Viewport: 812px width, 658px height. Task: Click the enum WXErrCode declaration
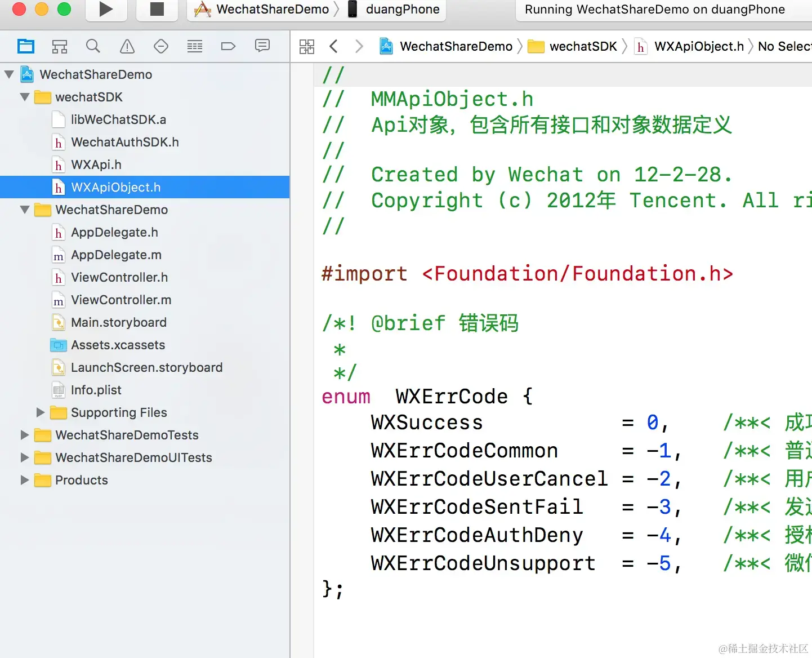tap(427, 397)
